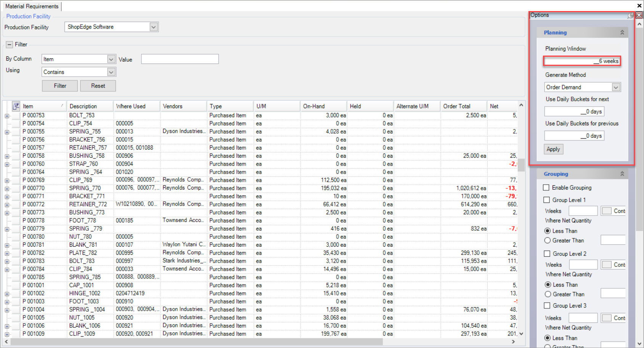Check Group Level 3
Screen dimensions: 644x348
pyautogui.click(x=547, y=305)
